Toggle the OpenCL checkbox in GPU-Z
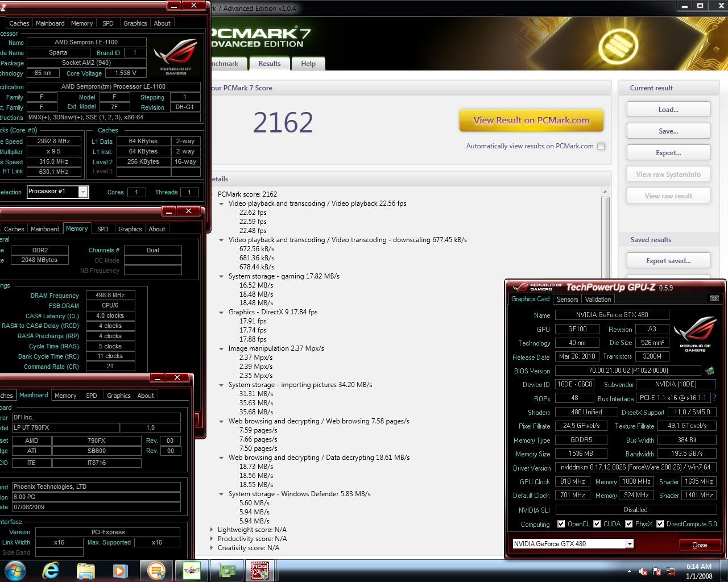Screen dimensions: 728x582 tap(561, 524)
